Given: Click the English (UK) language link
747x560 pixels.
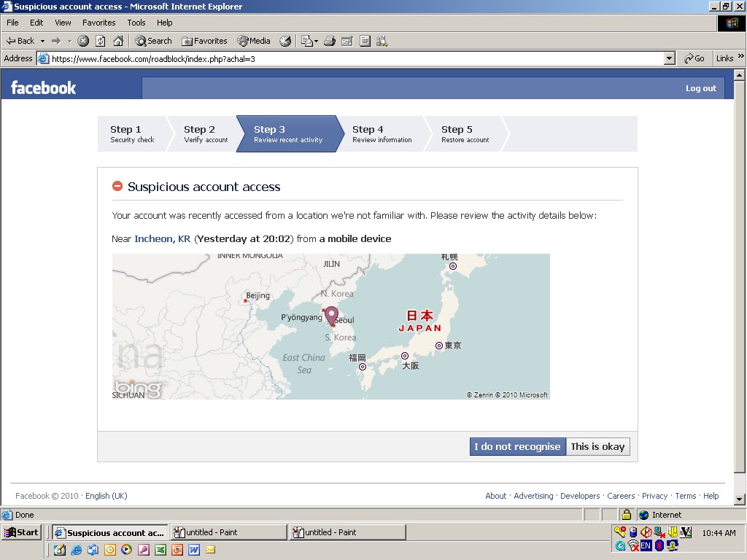Looking at the screenshot, I should (x=107, y=496).
